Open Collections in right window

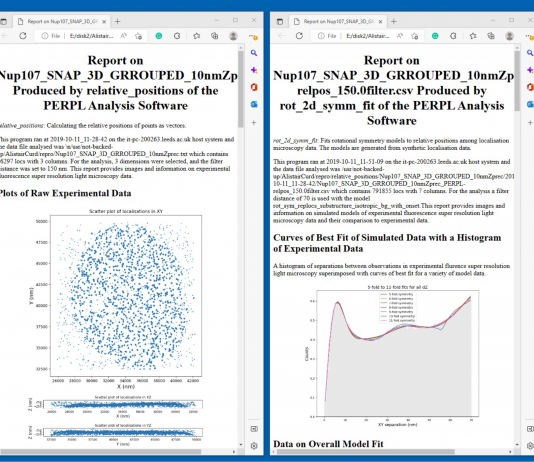pos(491,36)
